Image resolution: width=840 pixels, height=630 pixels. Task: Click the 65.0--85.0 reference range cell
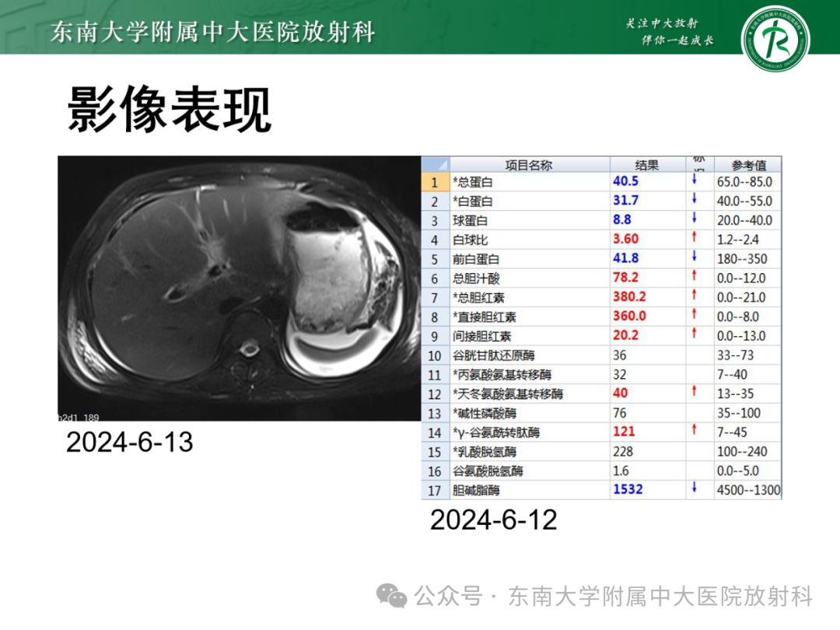(x=748, y=182)
